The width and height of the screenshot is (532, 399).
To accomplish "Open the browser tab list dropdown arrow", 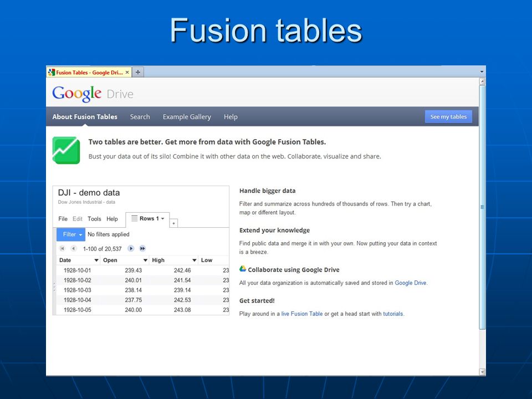I will point(482,72).
